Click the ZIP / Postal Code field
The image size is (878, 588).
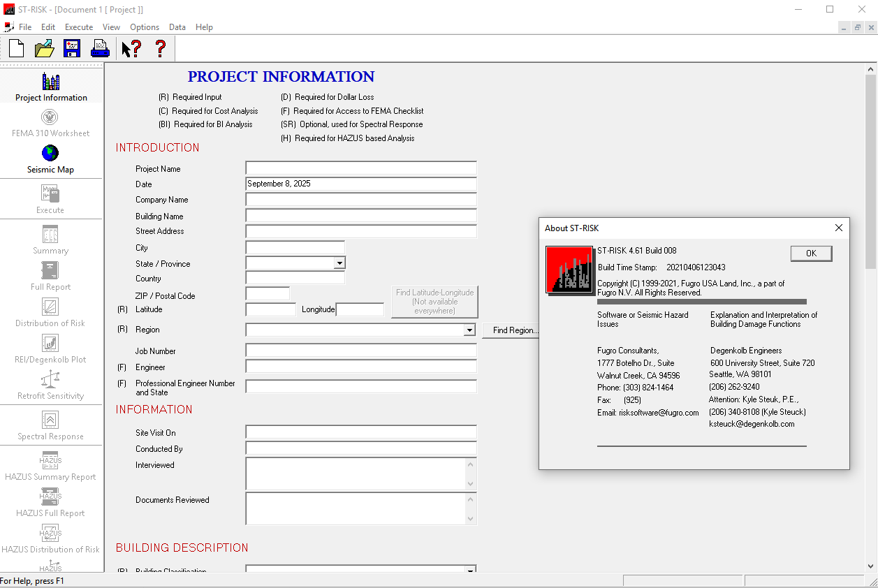(268, 294)
